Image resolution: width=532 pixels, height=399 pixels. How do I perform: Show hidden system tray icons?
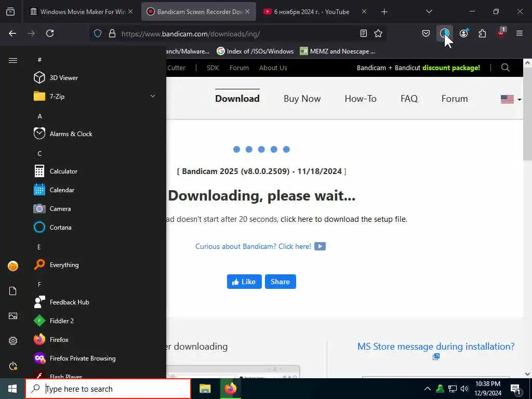coord(428,389)
